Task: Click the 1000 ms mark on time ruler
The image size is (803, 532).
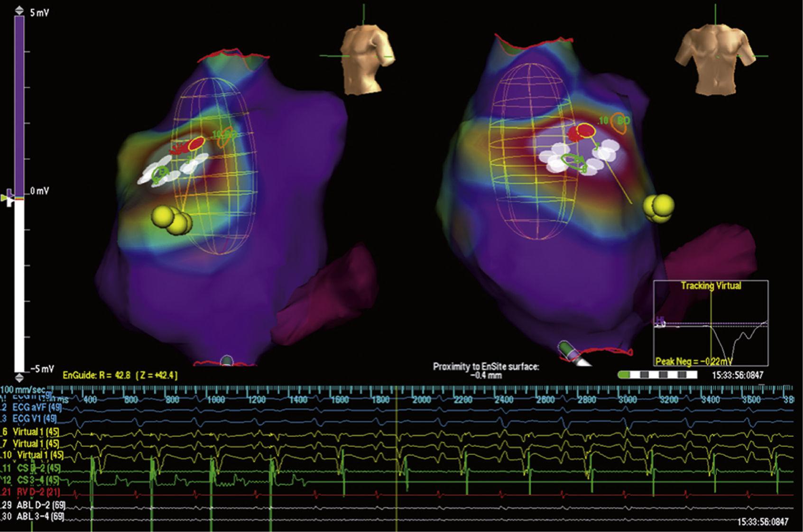Action: [215, 400]
